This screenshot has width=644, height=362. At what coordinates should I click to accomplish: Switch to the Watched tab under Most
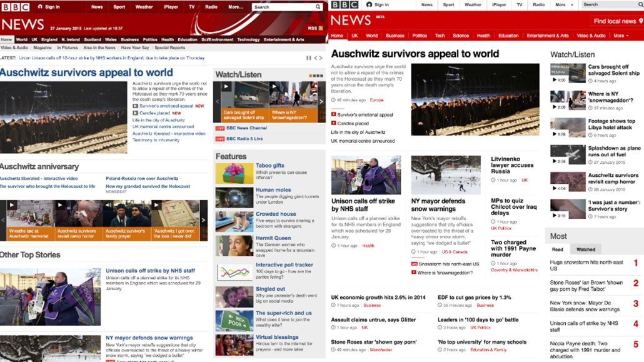[586, 249]
